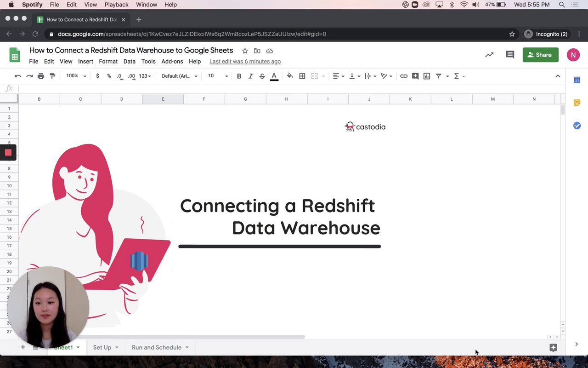Click the Incognito (2) indicator
The image size is (588, 368).
546,34
